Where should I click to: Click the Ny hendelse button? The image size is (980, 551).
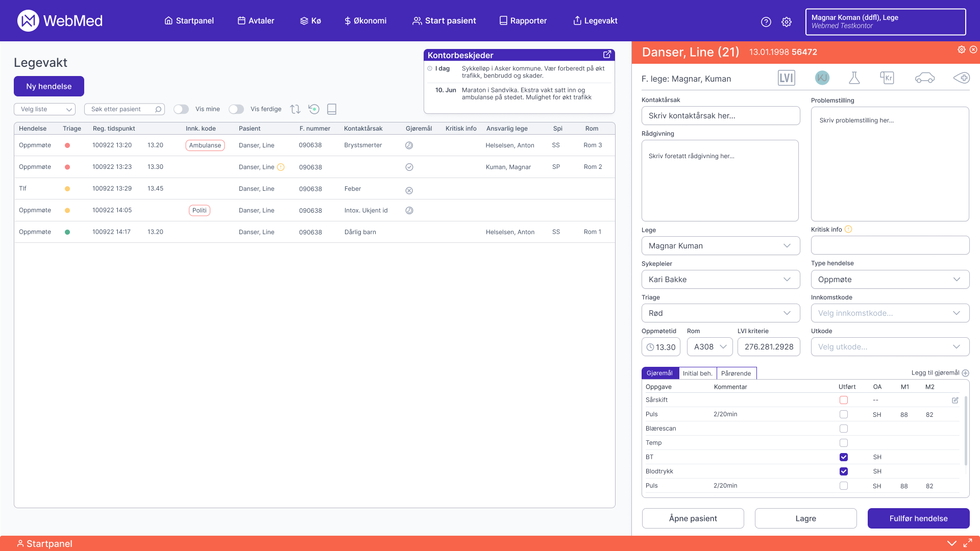(49, 86)
